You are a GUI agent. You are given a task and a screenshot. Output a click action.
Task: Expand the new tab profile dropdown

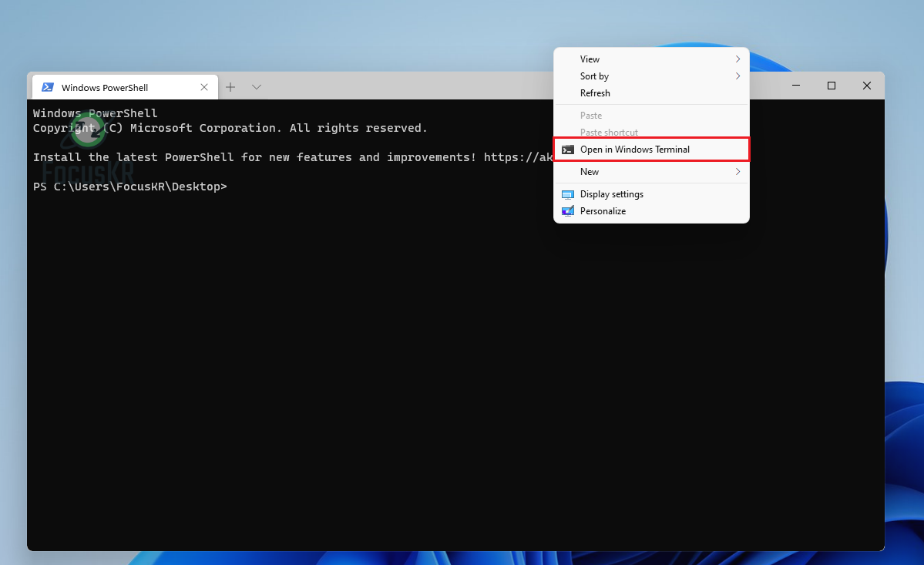point(257,87)
